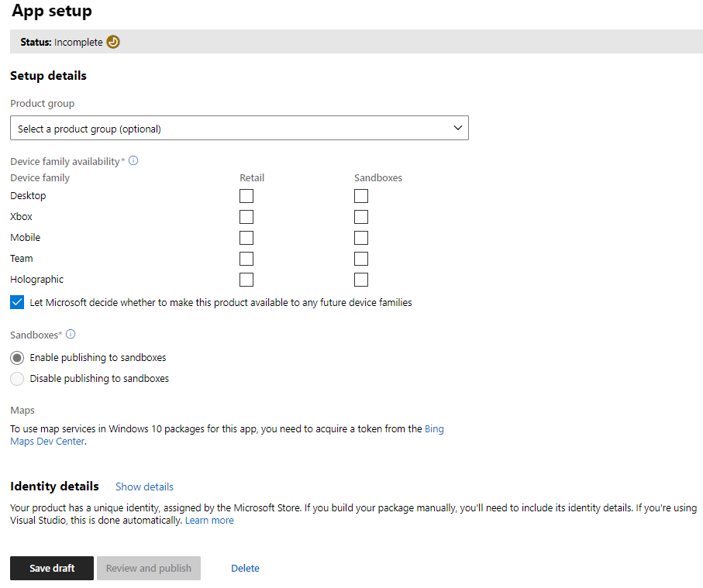The height and width of the screenshot is (588, 703).
Task: Check Team Retail checkbox
Action: 246,259
